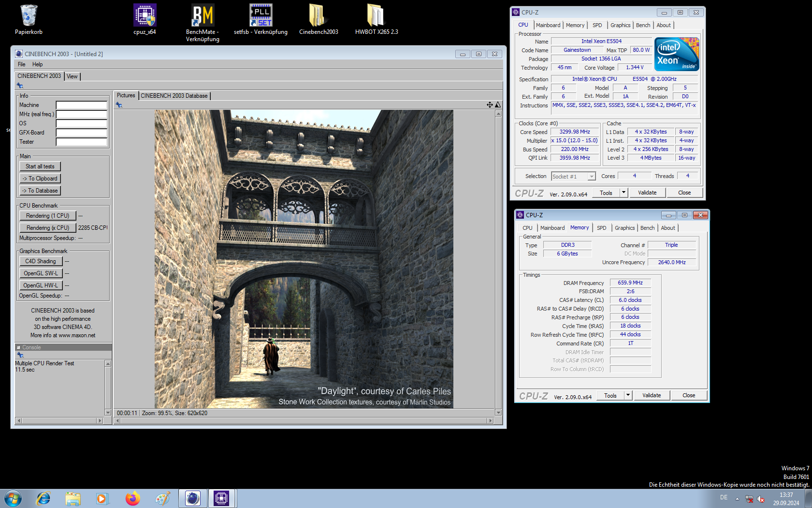Screen dimensions: 812x508
Task: Expand Tools dropdown arrow in upper CPU-Z
Action: click(623, 193)
